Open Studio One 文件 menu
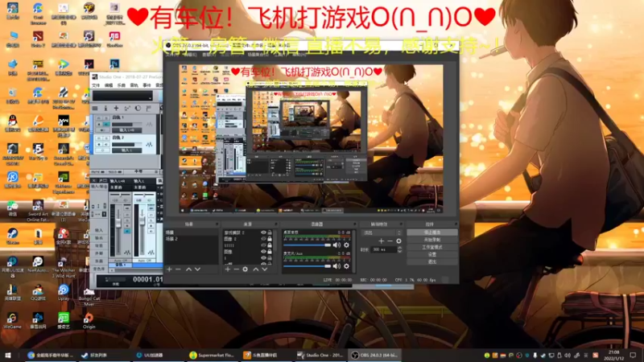Screen dimensions: 644x362 (96, 85)
